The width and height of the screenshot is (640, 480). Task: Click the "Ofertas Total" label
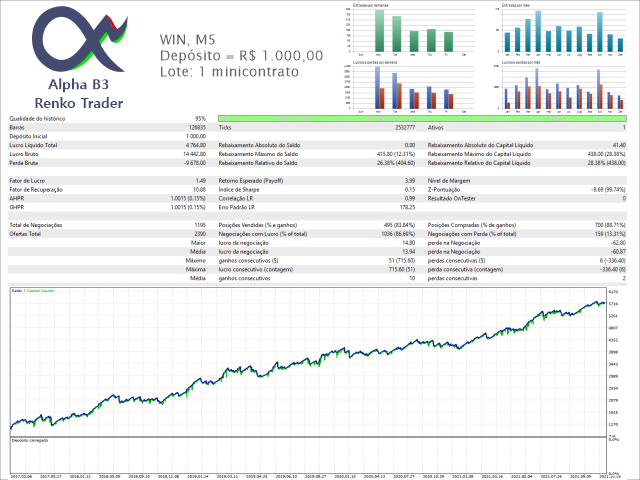point(25,234)
